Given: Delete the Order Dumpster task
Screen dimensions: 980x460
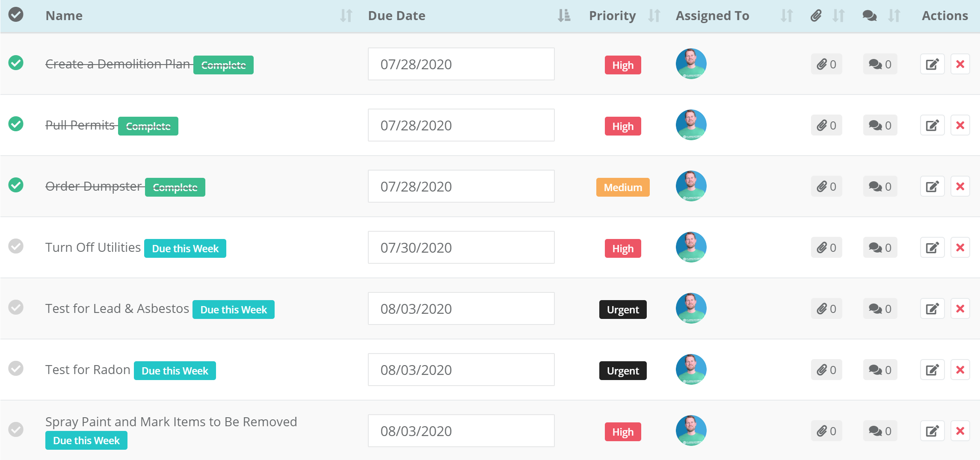Looking at the screenshot, I should (x=960, y=187).
